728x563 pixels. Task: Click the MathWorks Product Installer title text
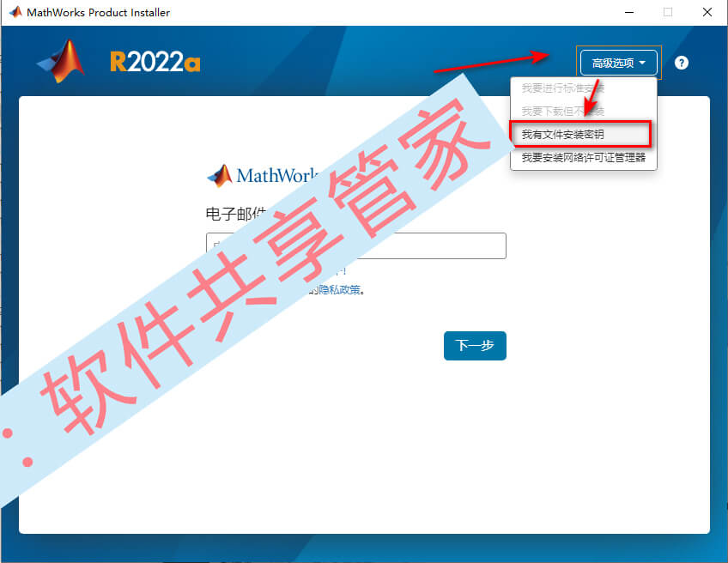[99, 13]
